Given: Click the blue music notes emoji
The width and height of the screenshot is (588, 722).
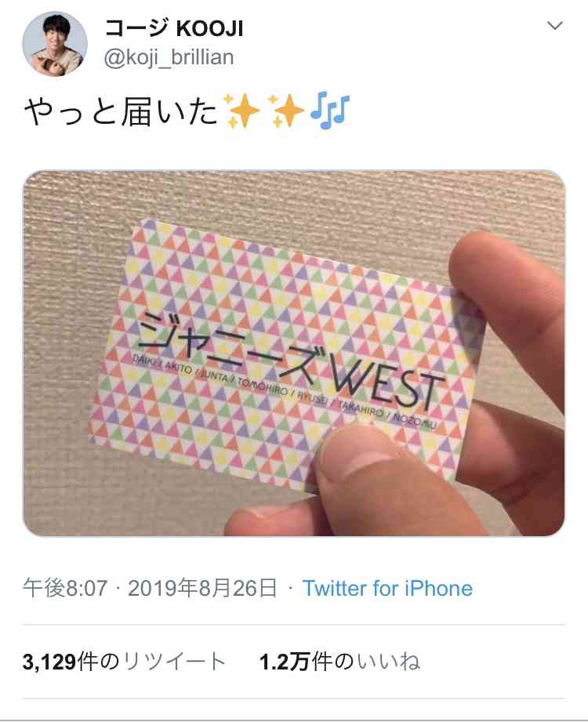Looking at the screenshot, I should pyautogui.click(x=330, y=111).
